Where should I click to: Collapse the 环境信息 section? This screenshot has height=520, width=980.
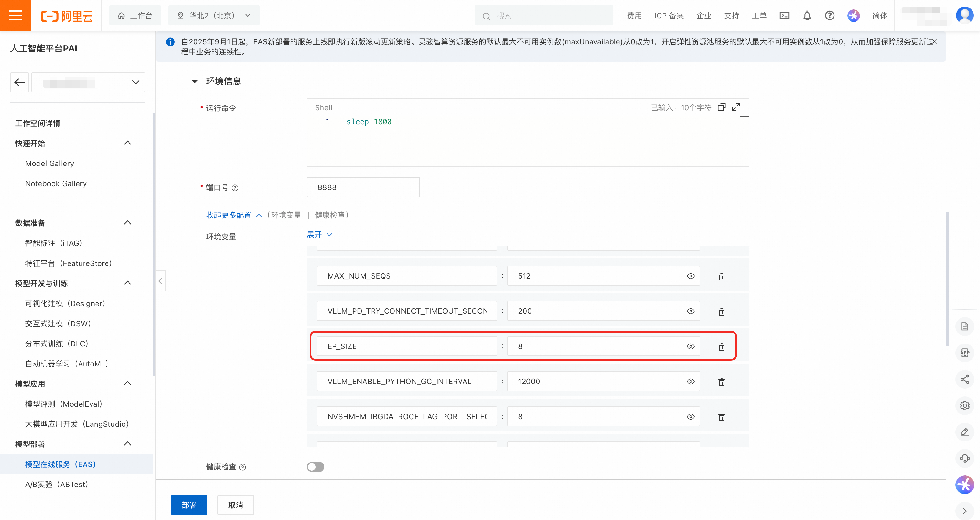click(x=195, y=81)
